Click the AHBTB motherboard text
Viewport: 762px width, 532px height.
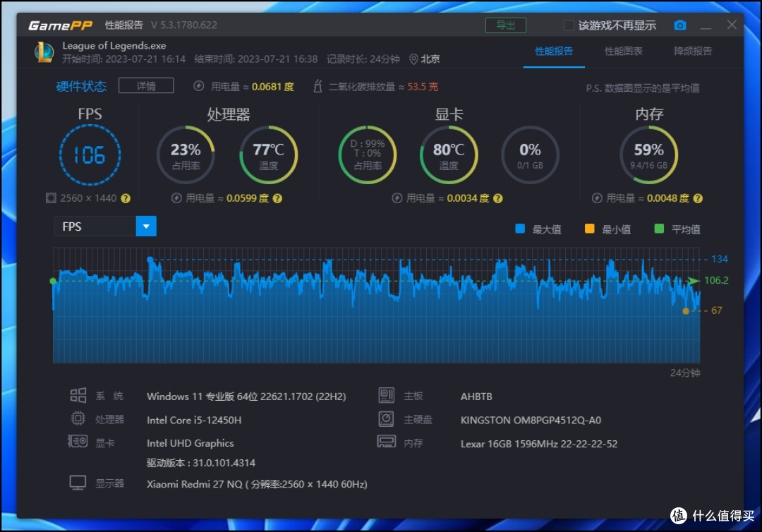[476, 397]
